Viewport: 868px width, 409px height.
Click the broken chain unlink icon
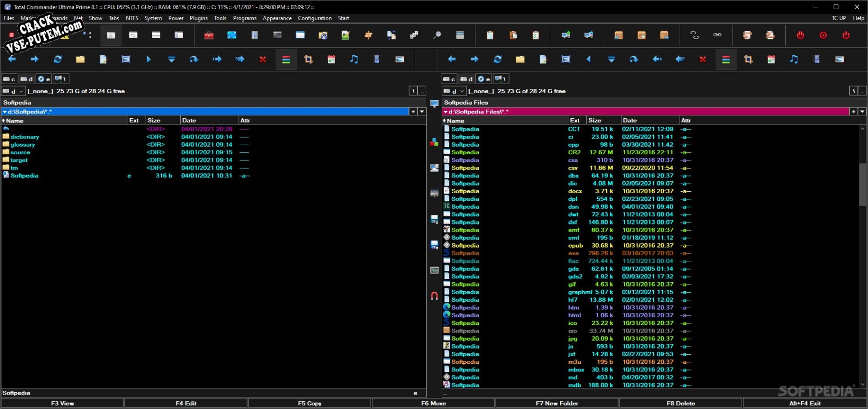point(694,35)
